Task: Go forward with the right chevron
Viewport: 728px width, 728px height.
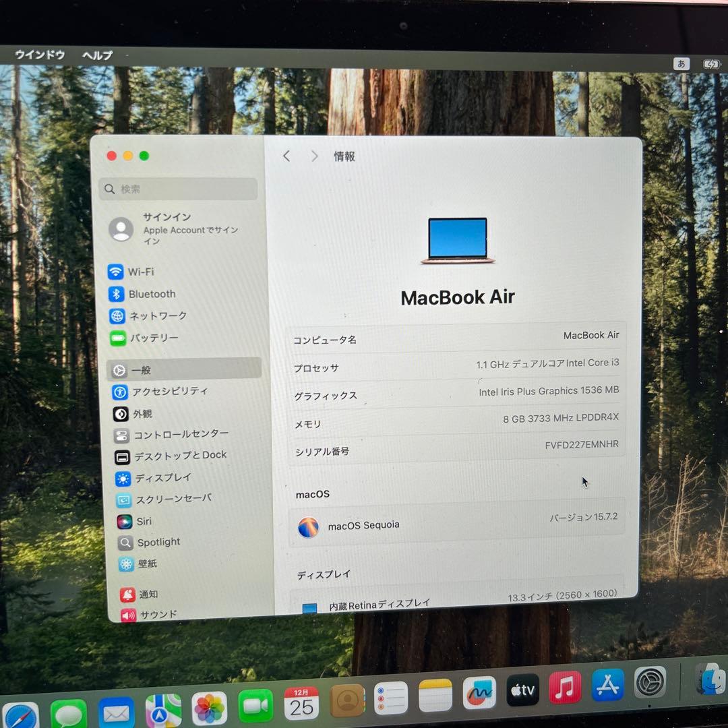Action: point(314,156)
